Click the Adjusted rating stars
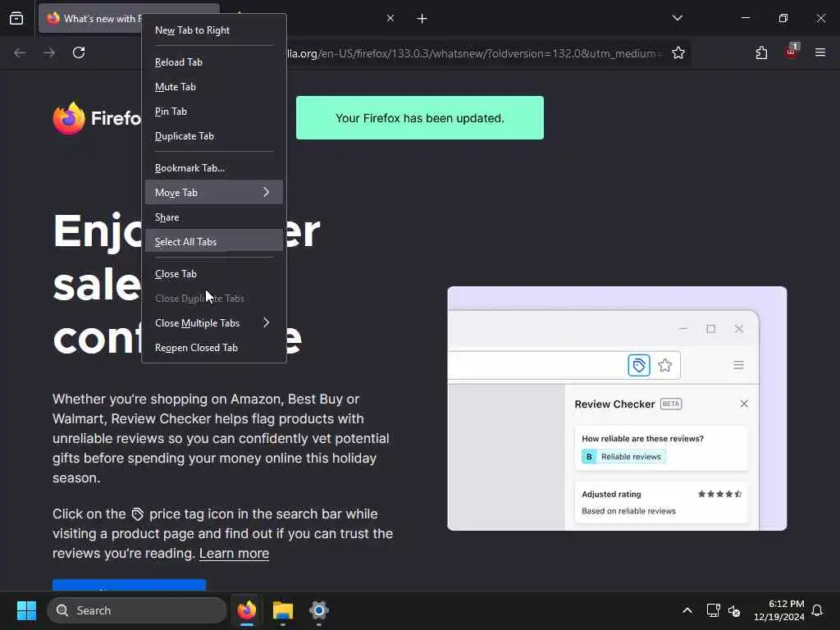This screenshot has height=630, width=840. pos(719,494)
